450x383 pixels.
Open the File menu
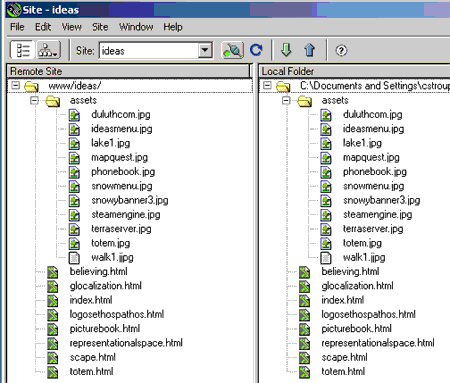click(x=17, y=27)
